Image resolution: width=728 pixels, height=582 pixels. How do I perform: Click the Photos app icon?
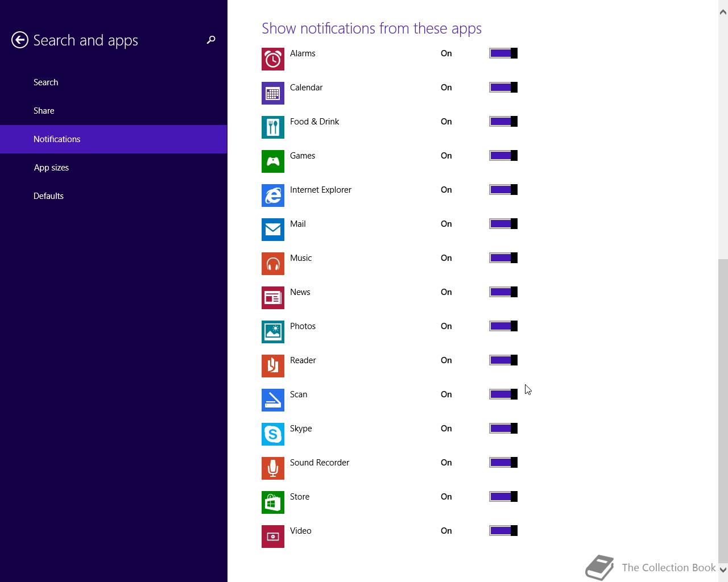(x=273, y=332)
